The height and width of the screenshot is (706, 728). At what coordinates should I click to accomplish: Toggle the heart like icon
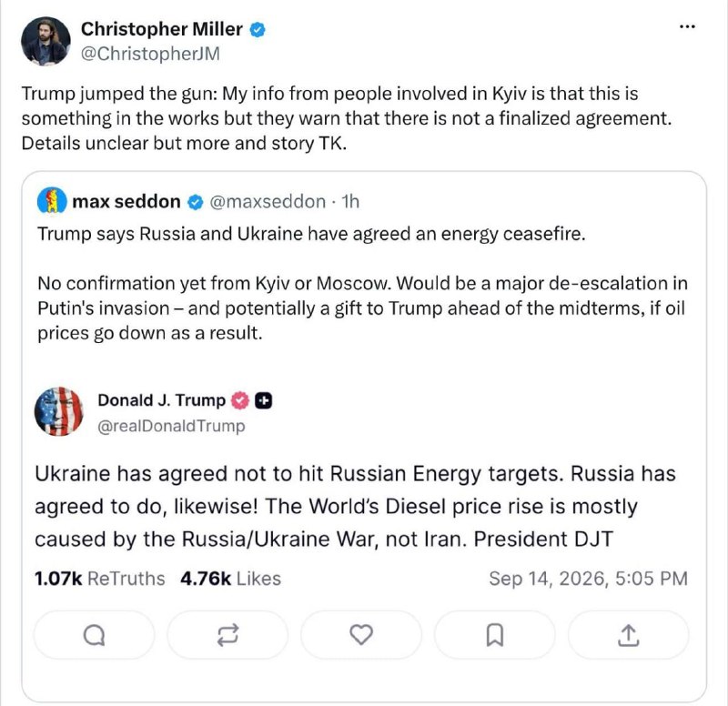tap(361, 635)
